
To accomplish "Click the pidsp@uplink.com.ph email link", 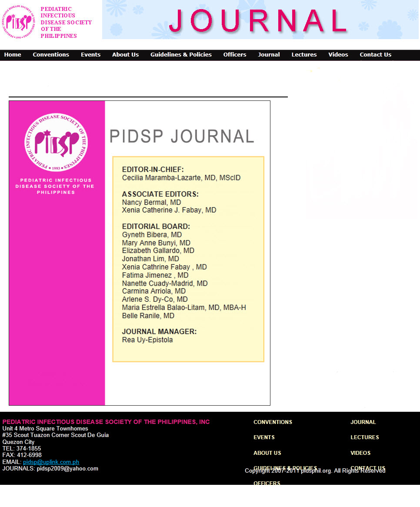I will pyautogui.click(x=51, y=462).
